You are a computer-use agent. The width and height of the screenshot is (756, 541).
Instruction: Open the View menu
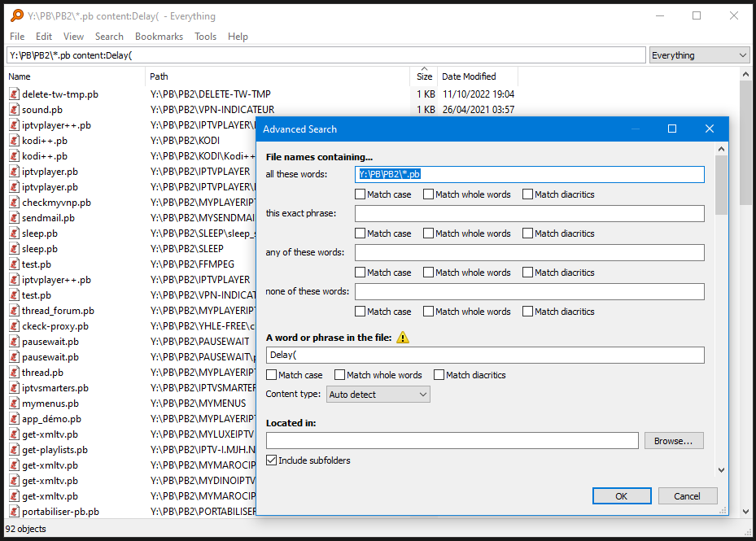pos(73,37)
